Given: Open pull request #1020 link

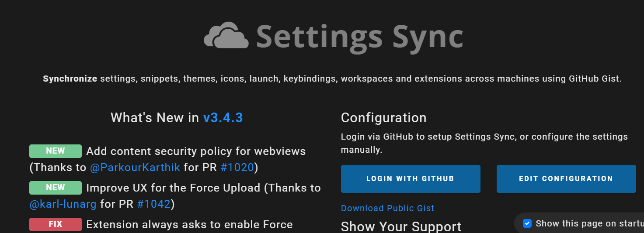Looking at the screenshot, I should 237,168.
